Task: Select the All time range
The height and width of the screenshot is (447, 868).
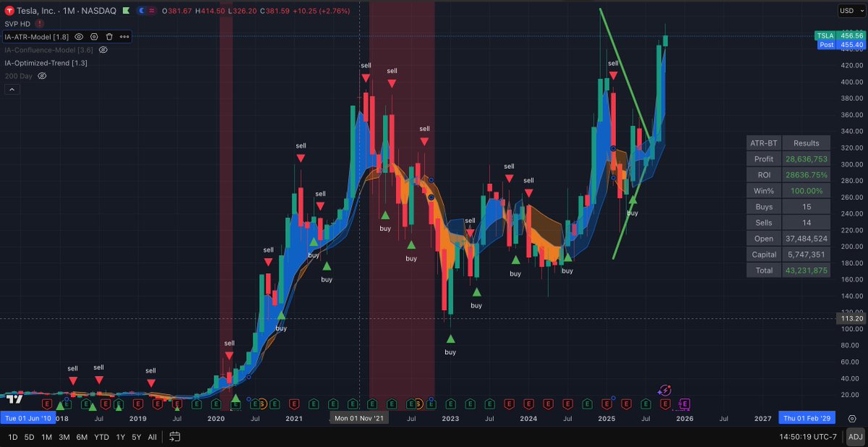Action: pos(152,437)
